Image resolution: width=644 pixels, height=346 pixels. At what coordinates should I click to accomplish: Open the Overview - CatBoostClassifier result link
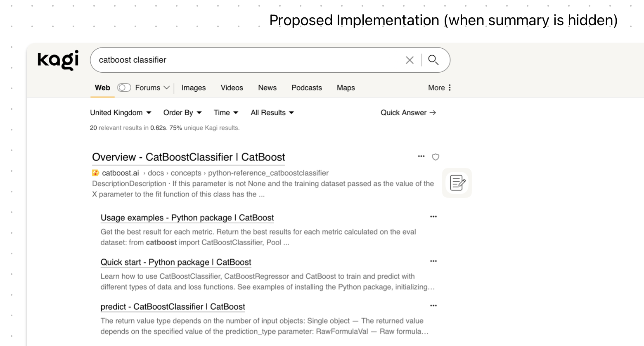188,157
